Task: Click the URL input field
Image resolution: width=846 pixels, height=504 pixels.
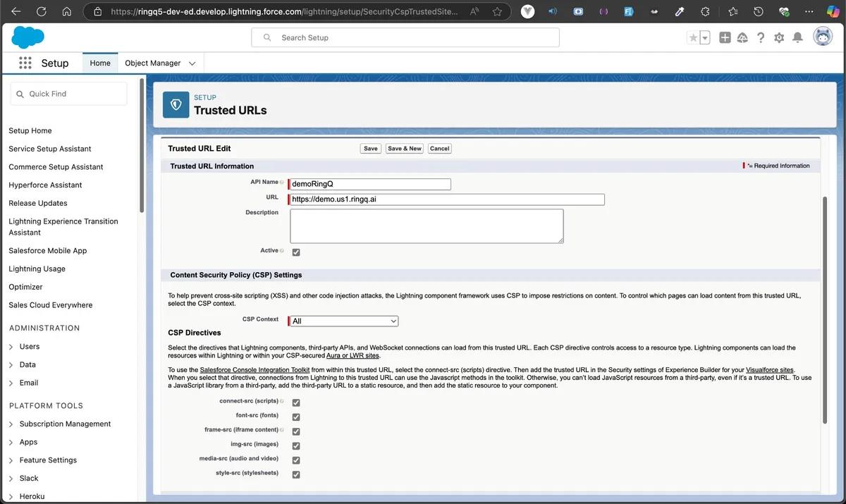Action: 447,199
